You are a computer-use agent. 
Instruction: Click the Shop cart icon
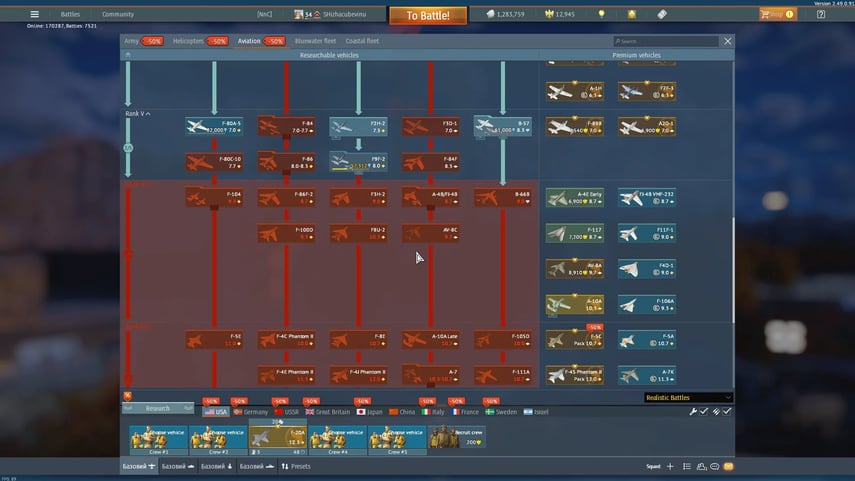click(x=767, y=15)
